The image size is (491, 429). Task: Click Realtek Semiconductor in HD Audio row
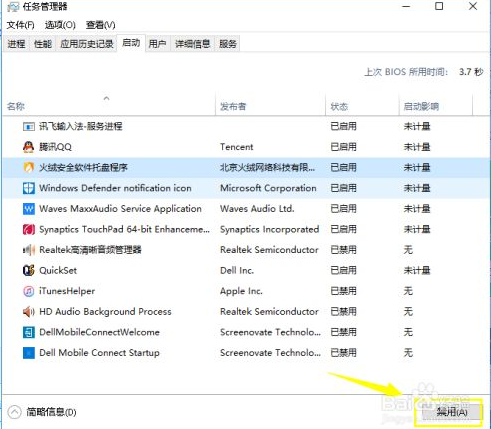[269, 312]
